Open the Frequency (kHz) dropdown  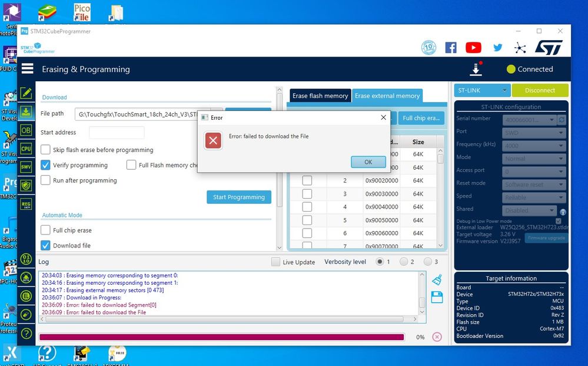[534, 145]
